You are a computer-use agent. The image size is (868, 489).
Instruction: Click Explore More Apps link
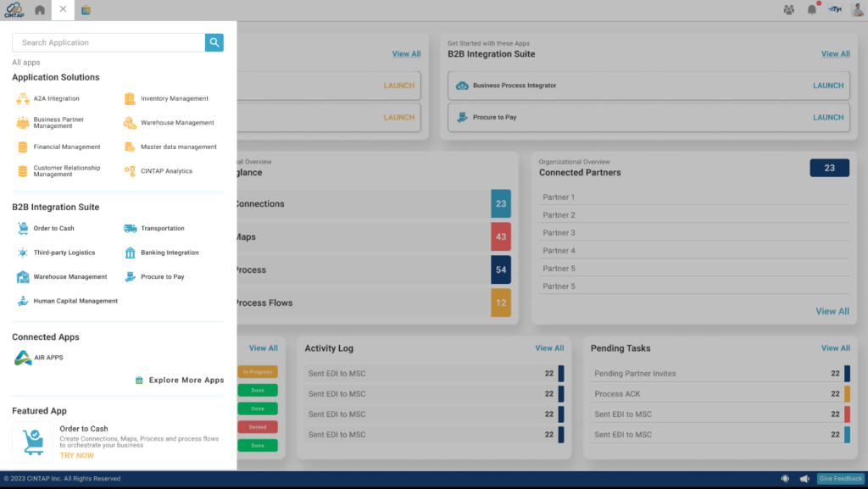pos(180,380)
